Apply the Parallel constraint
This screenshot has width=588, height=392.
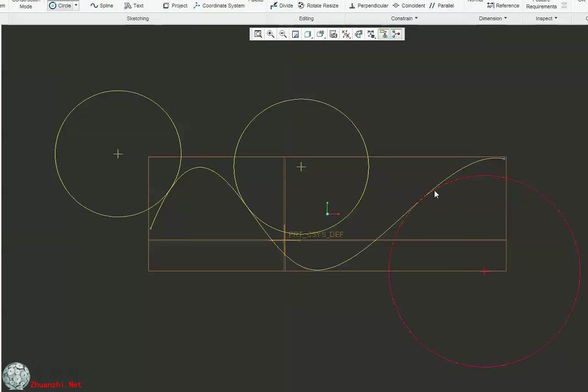441,6
